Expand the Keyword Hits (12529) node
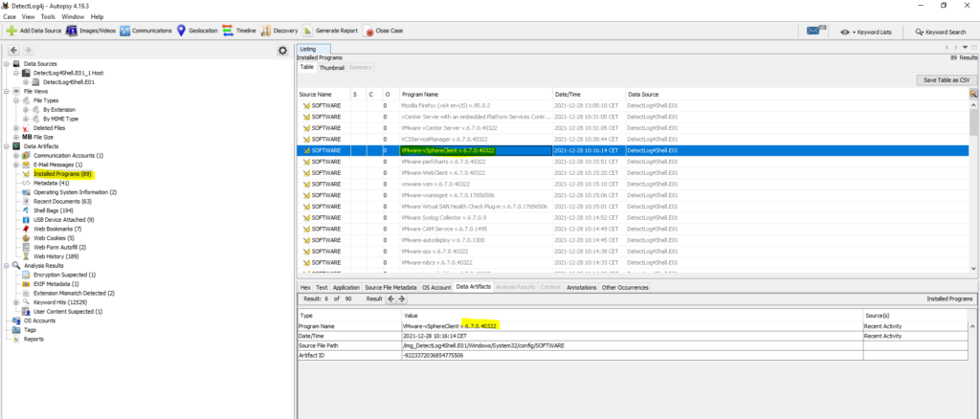980x419 pixels. [x=15, y=302]
